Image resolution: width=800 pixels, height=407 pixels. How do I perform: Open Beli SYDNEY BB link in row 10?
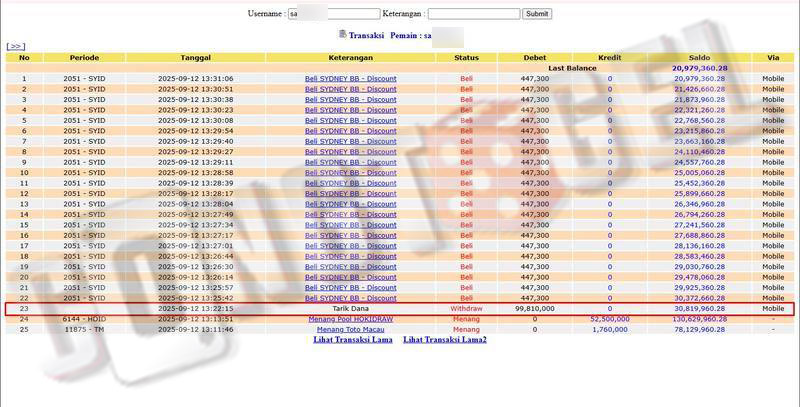(350, 172)
